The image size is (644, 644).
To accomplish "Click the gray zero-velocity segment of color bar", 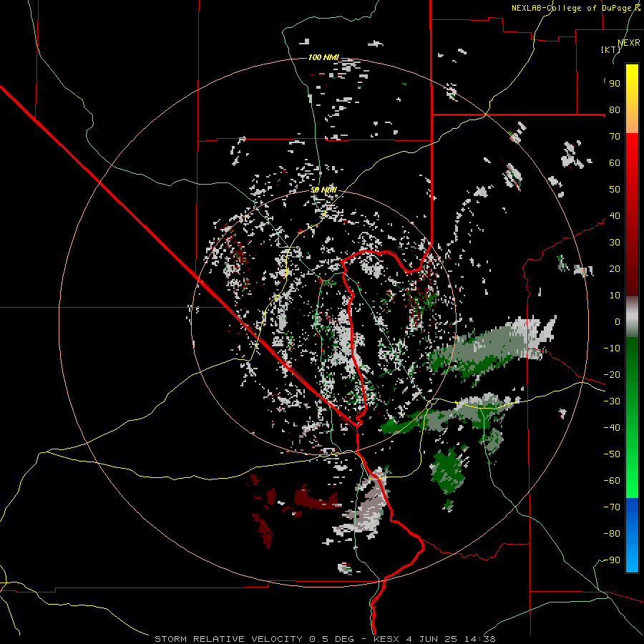I will (x=632, y=317).
